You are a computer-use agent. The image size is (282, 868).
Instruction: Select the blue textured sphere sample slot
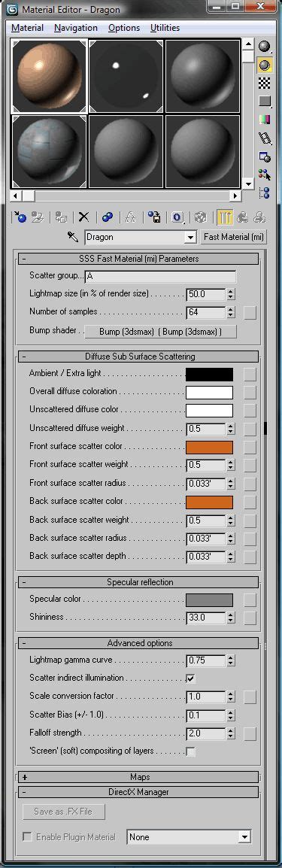pyautogui.click(x=50, y=152)
